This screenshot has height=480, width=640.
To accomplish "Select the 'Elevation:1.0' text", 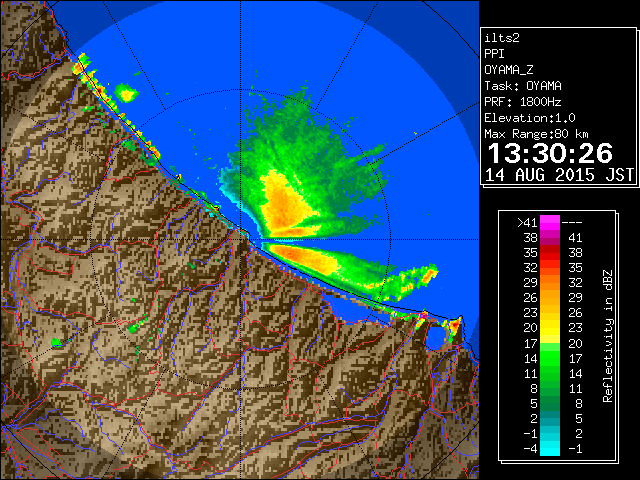I will pos(530,118).
